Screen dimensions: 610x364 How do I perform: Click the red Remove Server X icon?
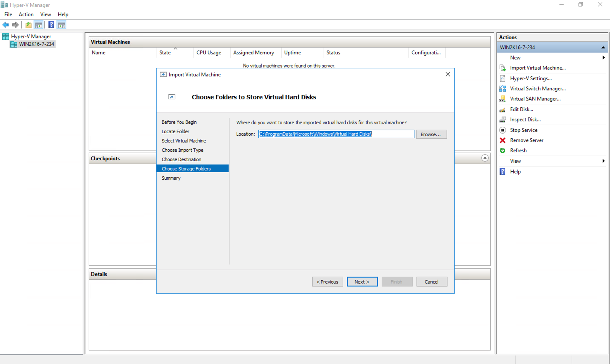(x=503, y=140)
